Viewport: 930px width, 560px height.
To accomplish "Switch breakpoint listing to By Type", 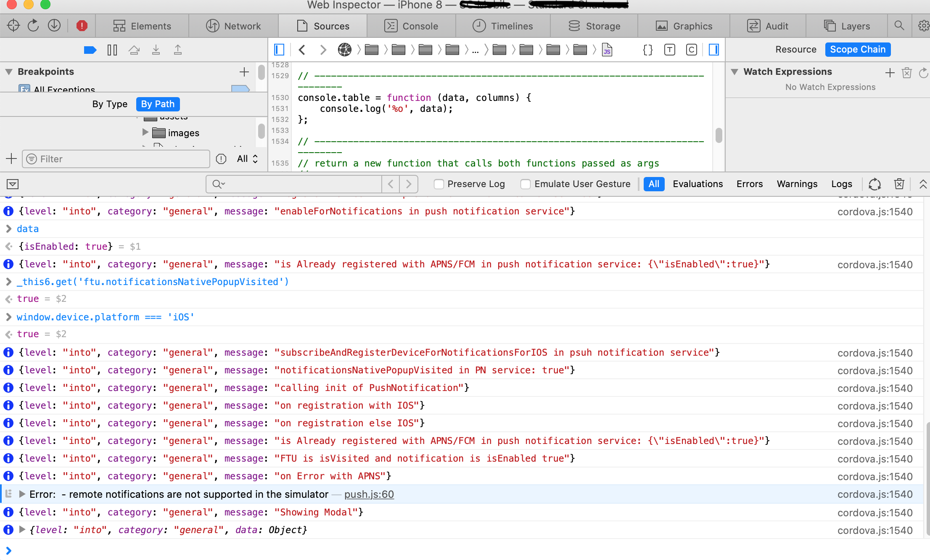I will (110, 104).
